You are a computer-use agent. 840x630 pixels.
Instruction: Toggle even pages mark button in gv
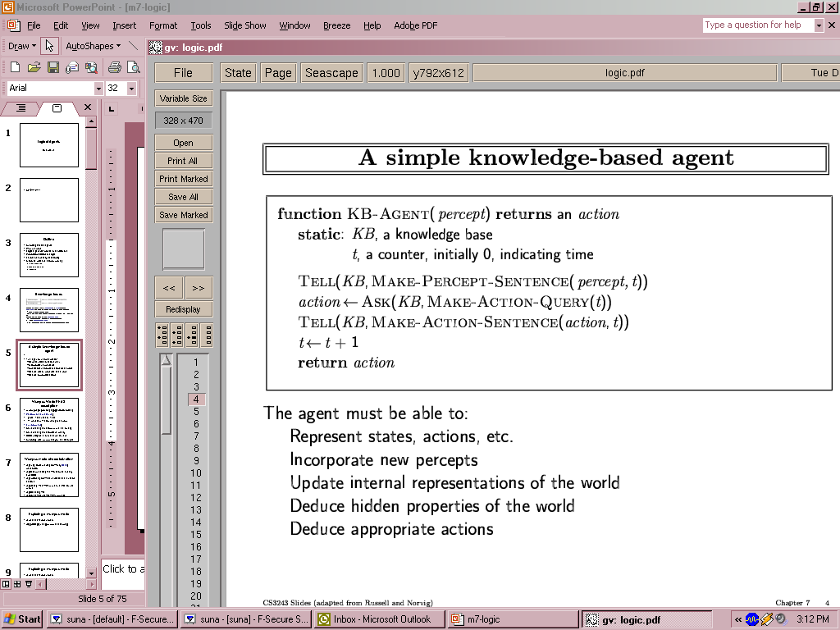click(x=177, y=335)
